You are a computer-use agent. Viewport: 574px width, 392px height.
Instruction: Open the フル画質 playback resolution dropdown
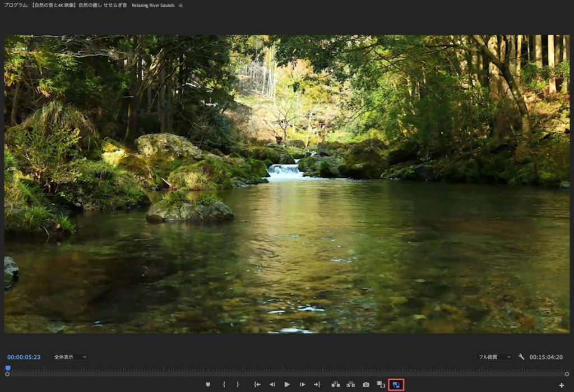(x=494, y=357)
